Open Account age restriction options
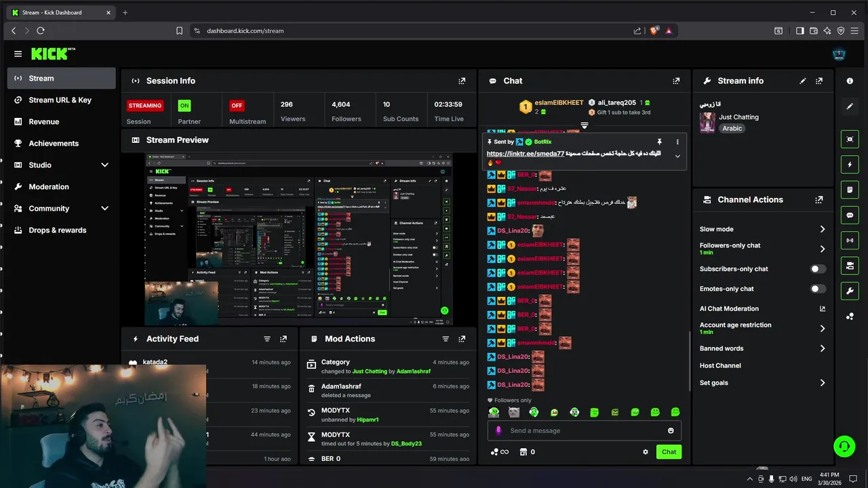The image size is (868, 488). [x=763, y=328]
